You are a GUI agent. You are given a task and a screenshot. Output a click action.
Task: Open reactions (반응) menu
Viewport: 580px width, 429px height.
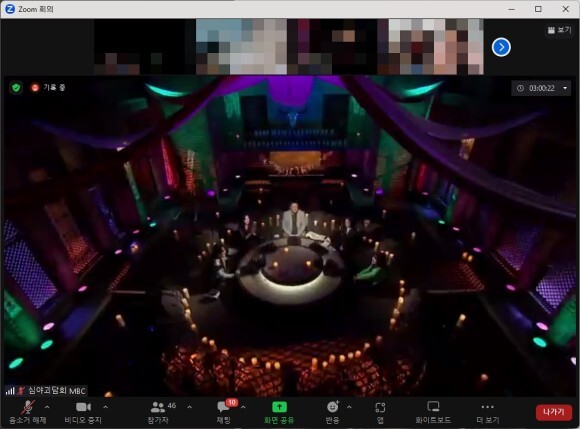(333, 412)
